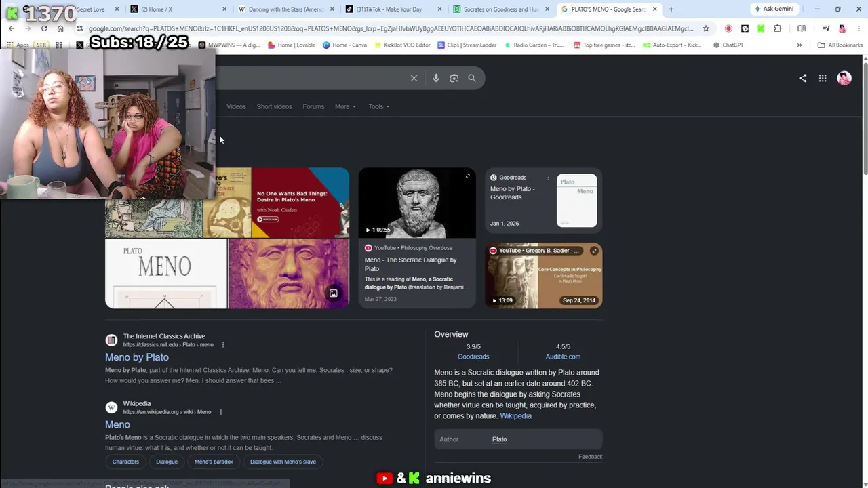Open options for the Wikipedia result
Viewport: 868px width, 488px height.
click(220, 412)
